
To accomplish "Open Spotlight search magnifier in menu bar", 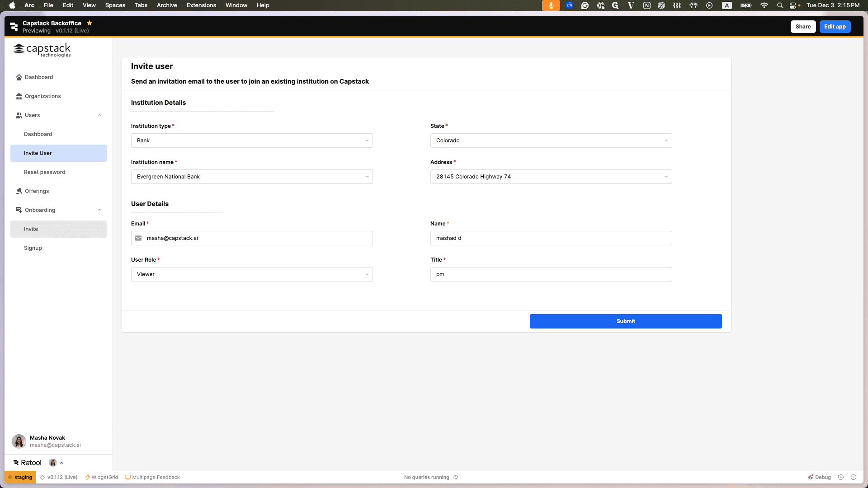I will [x=780, y=5].
